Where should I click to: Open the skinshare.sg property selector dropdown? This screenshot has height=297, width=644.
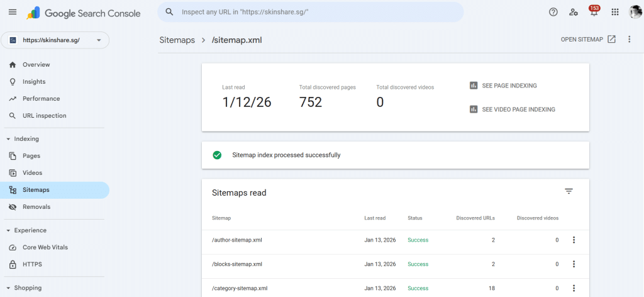pyautogui.click(x=55, y=40)
